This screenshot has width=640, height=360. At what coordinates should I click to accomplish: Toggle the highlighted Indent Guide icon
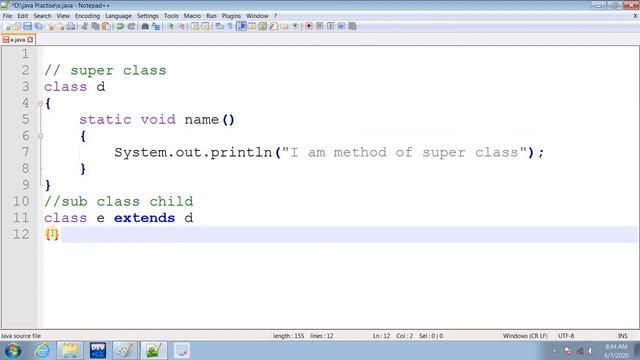[x=241, y=27]
